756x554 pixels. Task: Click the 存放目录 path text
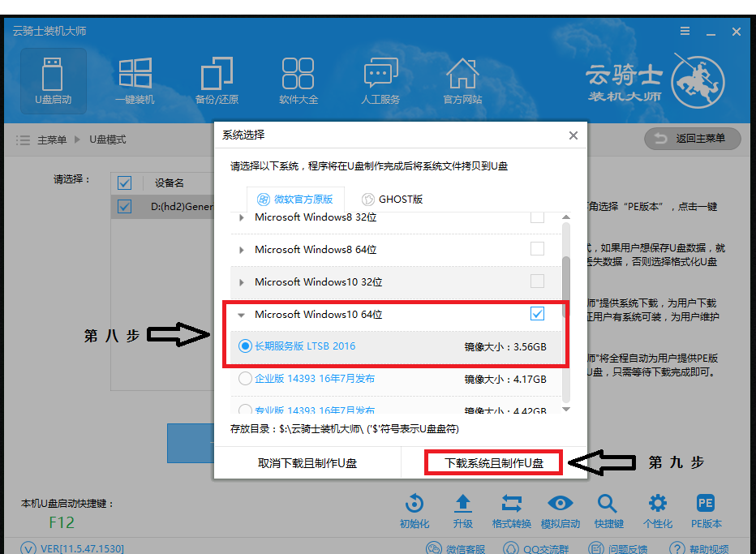click(x=344, y=428)
